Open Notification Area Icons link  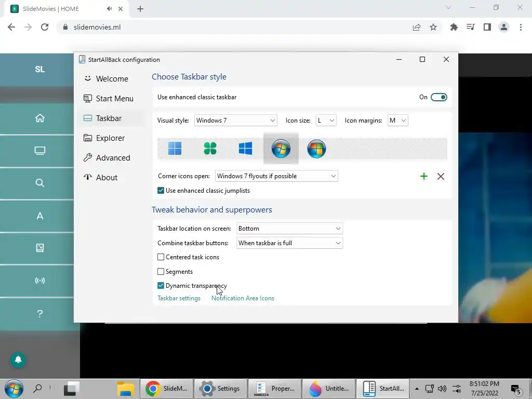(x=243, y=298)
